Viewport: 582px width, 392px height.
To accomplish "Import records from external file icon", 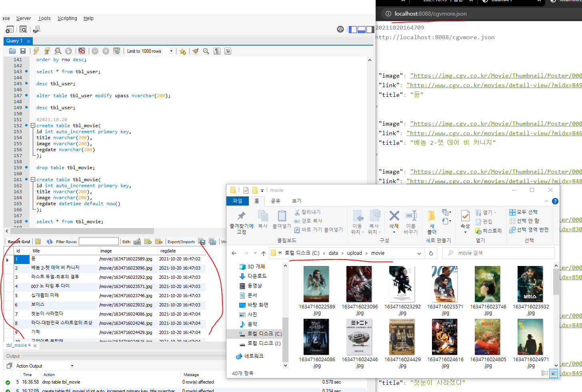I will [212, 242].
